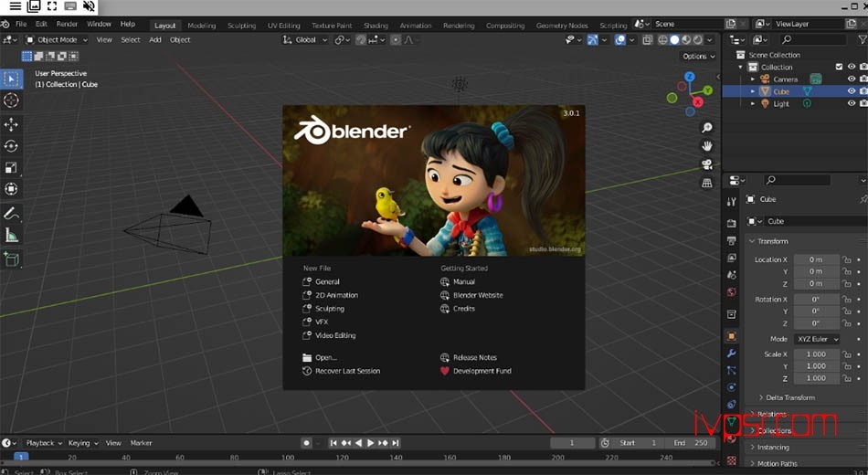Select the Annotate tool
This screenshot has height=475, width=868.
[11, 214]
